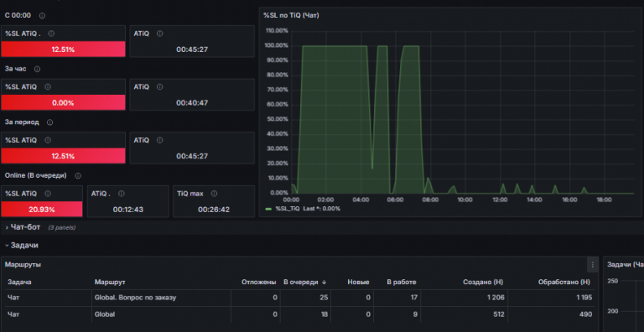Click info icon on ATiQ panel under За час
Viewport: 644px width, 332px height.
click(x=160, y=87)
